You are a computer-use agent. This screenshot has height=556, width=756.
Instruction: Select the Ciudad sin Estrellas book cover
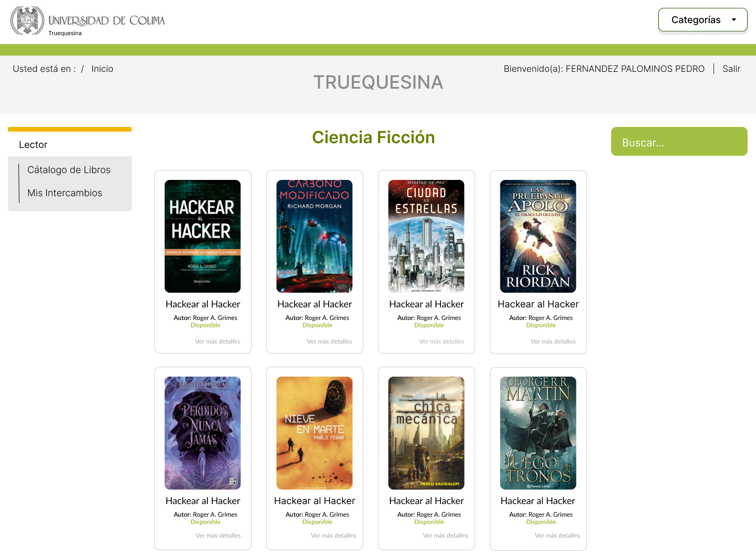426,236
